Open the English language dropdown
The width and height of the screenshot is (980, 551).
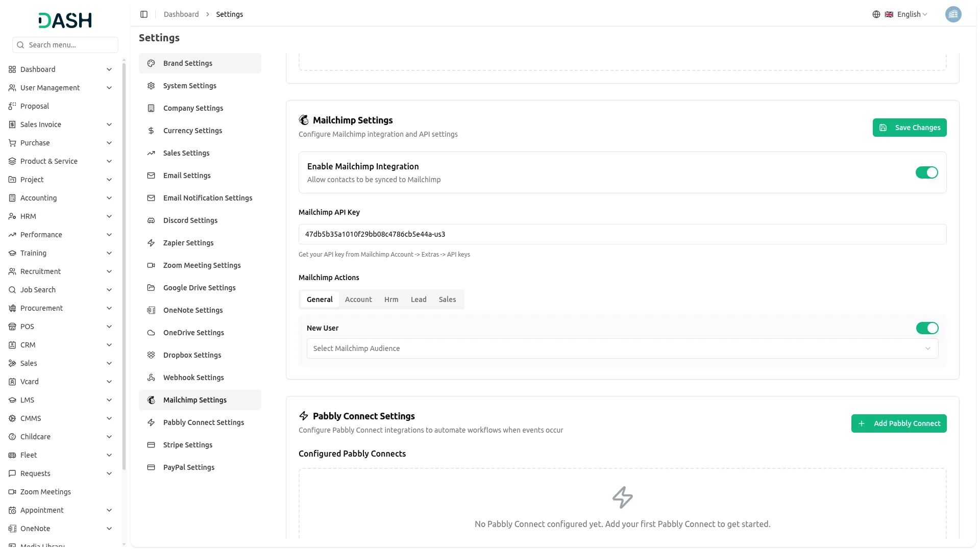[909, 14]
